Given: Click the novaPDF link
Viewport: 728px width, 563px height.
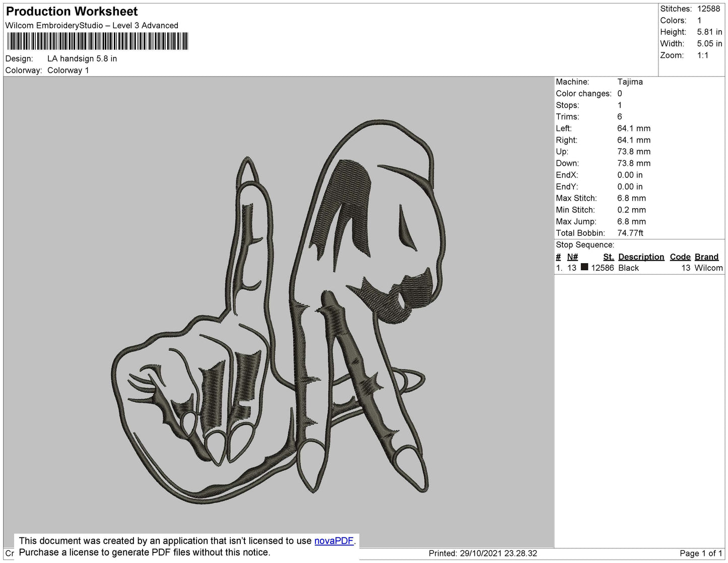Looking at the screenshot, I should point(334,541).
